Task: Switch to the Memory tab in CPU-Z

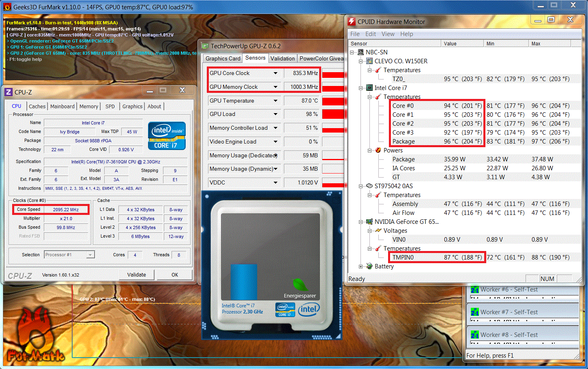Action: (89, 106)
